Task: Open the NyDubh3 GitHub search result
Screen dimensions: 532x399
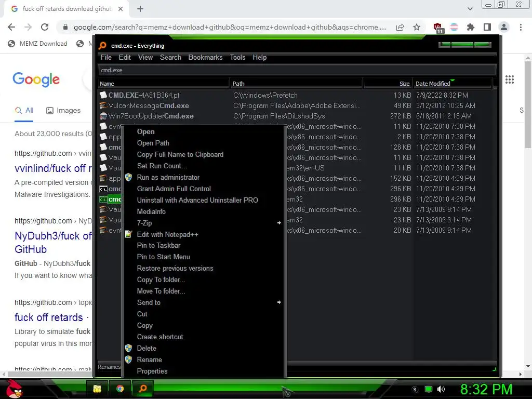Action: pyautogui.click(x=54, y=242)
